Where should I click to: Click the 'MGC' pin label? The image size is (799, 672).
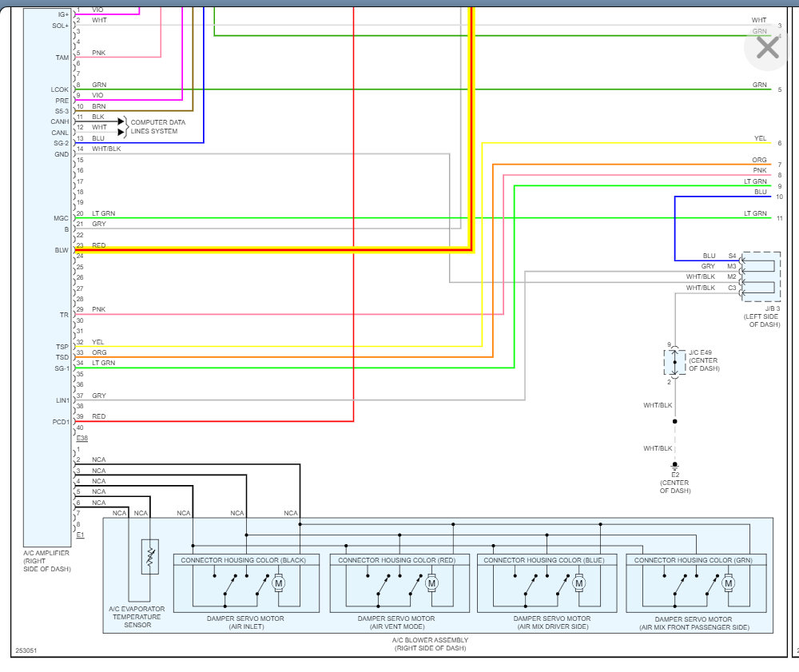(62, 219)
